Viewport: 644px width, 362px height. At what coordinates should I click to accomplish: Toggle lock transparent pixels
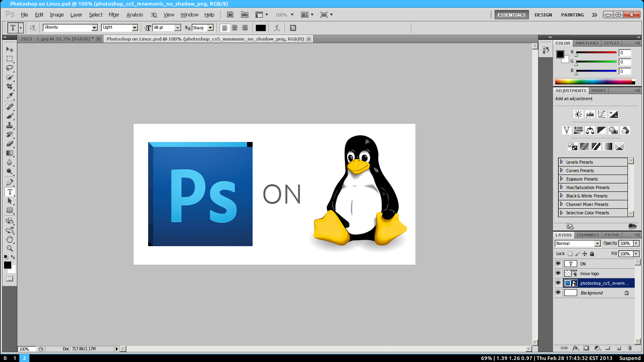(x=570, y=254)
